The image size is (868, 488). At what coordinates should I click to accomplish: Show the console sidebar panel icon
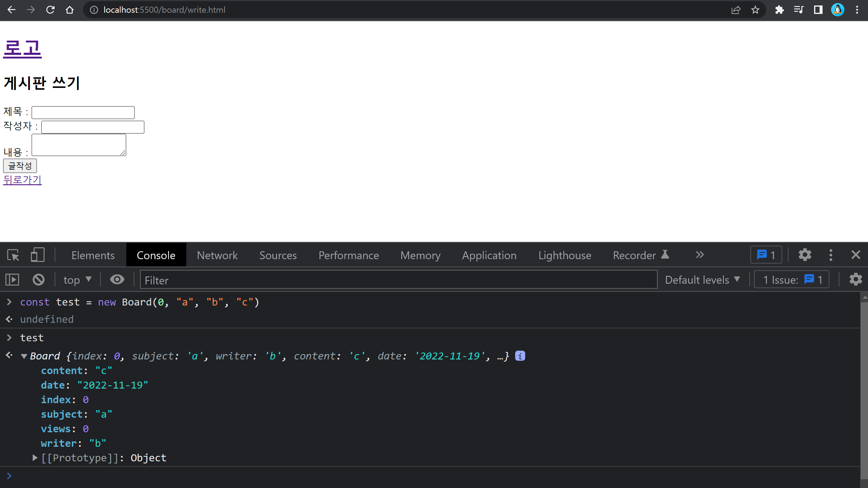12,279
